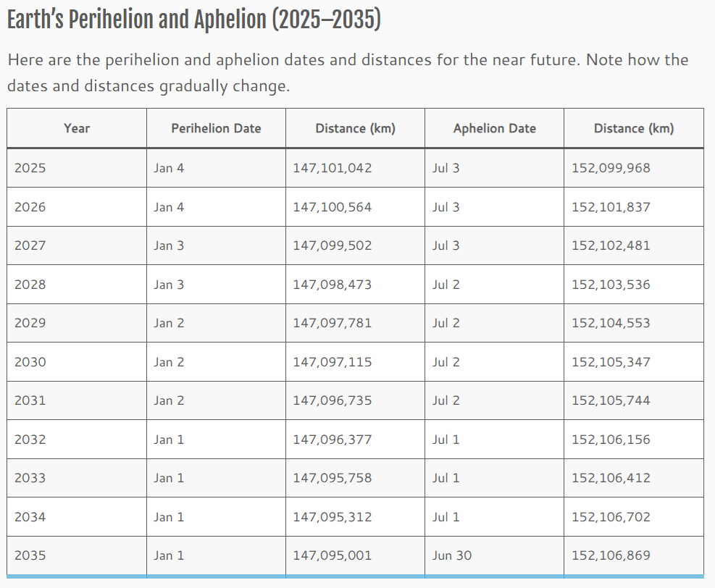Click the 147,098,473 distance cell
Viewport: 715px width, 588px height.
point(333,285)
